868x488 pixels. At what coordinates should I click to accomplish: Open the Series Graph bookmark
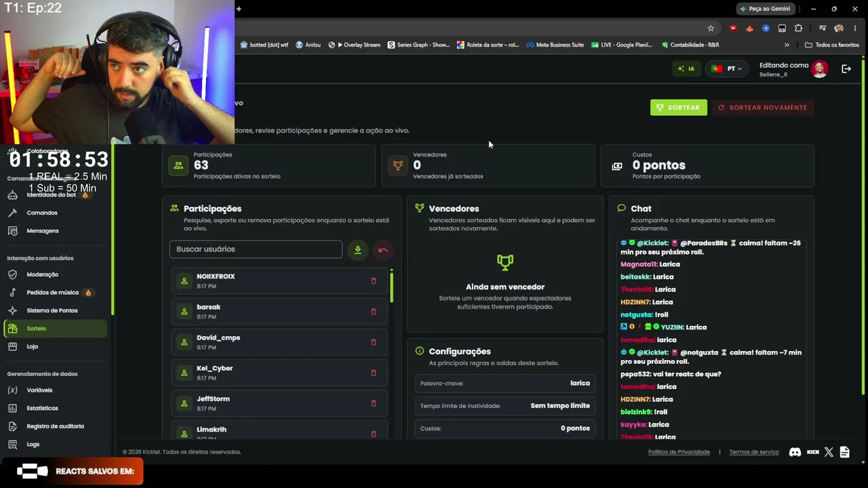(x=418, y=45)
